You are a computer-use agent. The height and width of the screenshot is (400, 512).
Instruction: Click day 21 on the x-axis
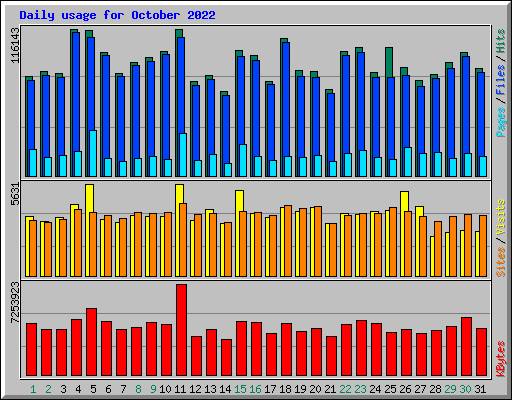(330, 389)
